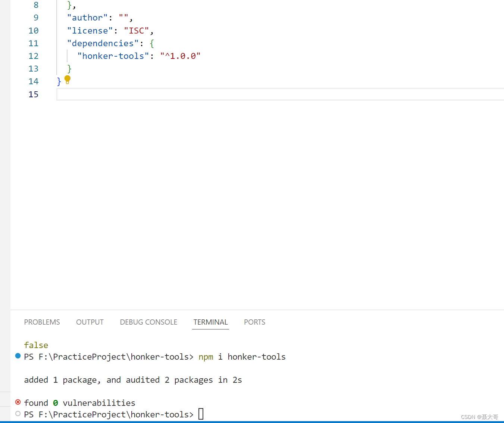Click the hollow circle marker beside last prompt
The height and width of the screenshot is (423, 504).
(18, 414)
